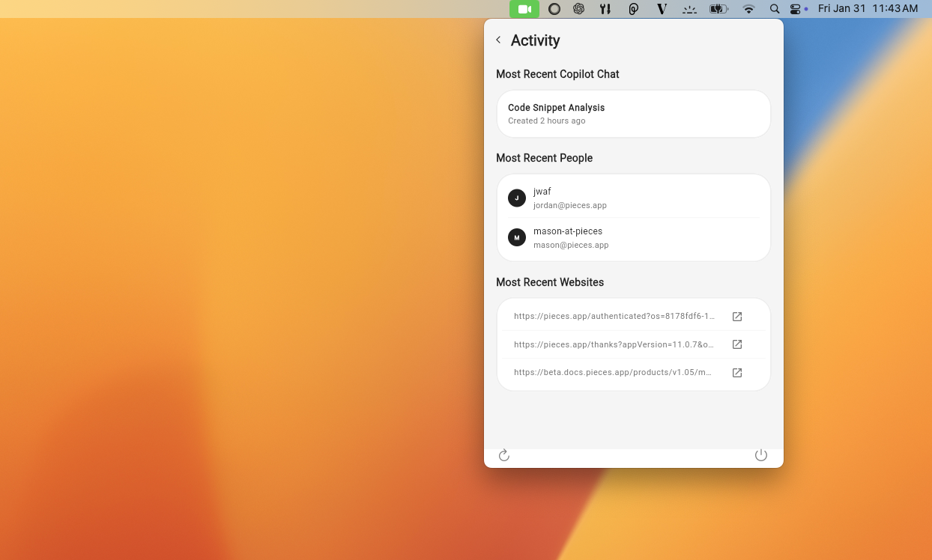Image resolution: width=932 pixels, height=560 pixels.
Task: Go back using the arrow beside Activity
Action: point(498,40)
